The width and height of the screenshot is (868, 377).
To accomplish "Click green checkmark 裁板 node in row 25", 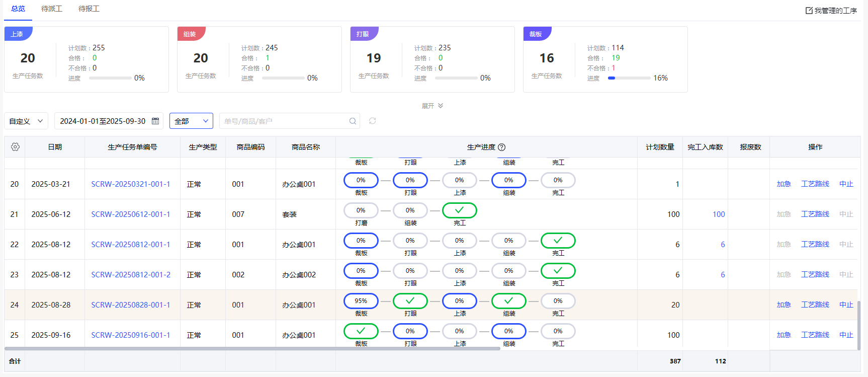I will (x=361, y=331).
